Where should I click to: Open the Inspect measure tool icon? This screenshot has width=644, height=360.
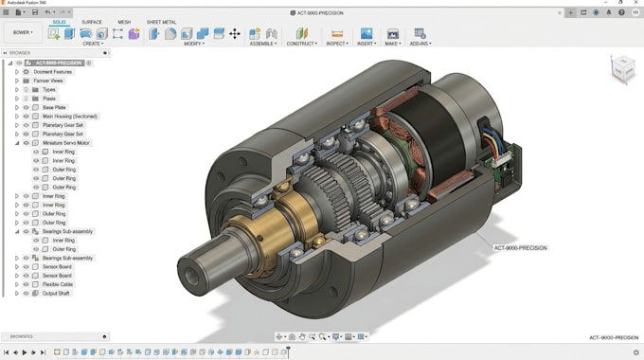(x=337, y=33)
